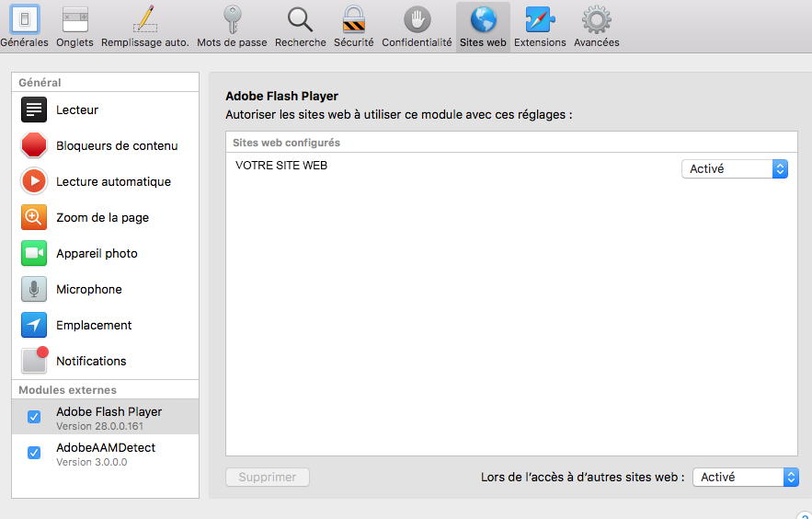This screenshot has height=519, width=812.
Task: Open the Recherche magnifier icon
Action: pos(301,19)
